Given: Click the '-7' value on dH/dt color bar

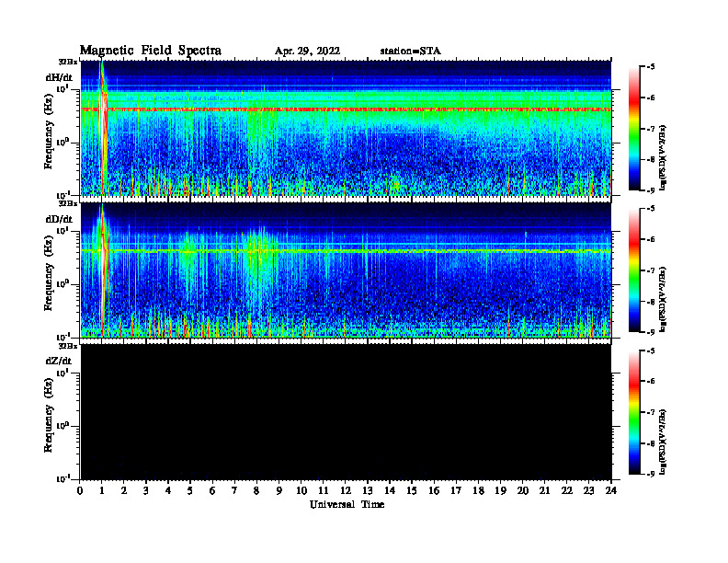Looking at the screenshot, I should point(651,129).
